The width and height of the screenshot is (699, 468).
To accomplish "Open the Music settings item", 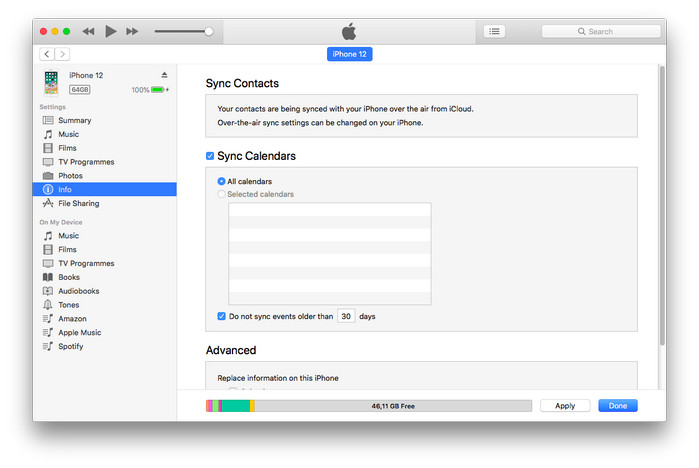I will pos(104,134).
